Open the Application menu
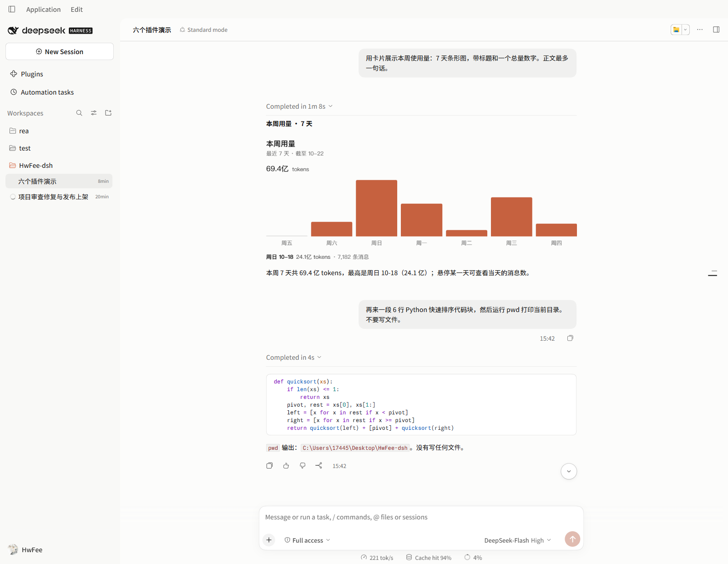This screenshot has width=728, height=564. [x=43, y=9]
